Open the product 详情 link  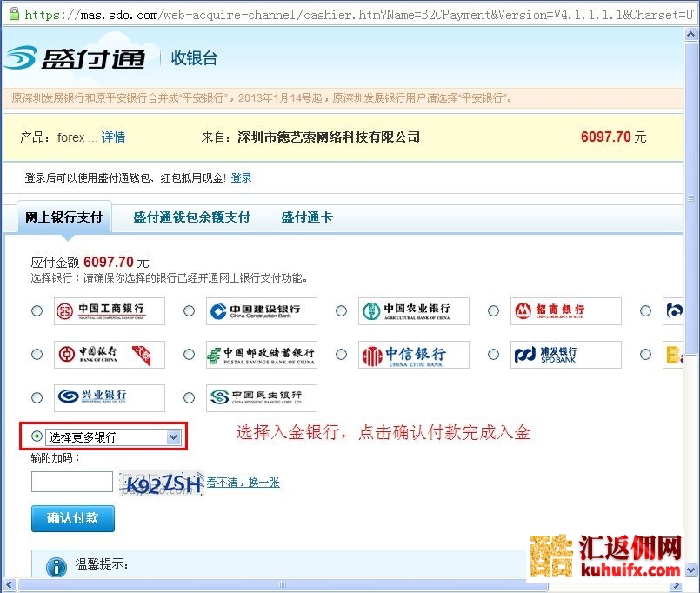point(113,137)
